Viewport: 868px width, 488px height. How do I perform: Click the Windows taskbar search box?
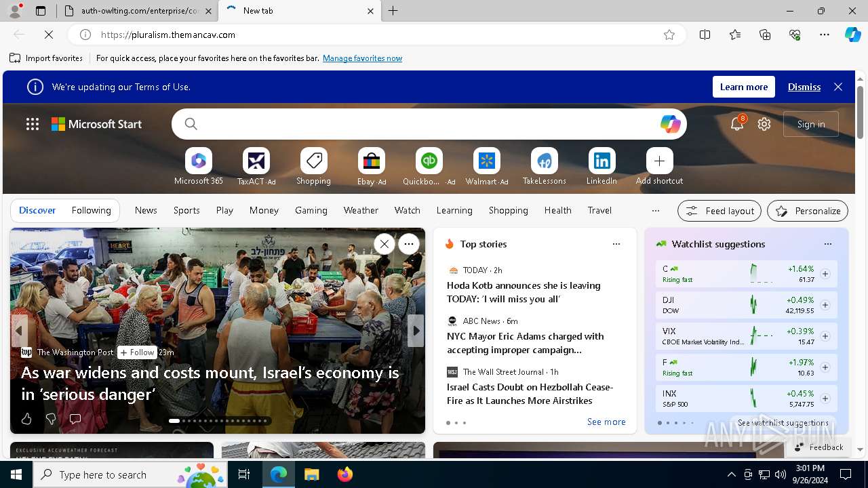pos(132,474)
